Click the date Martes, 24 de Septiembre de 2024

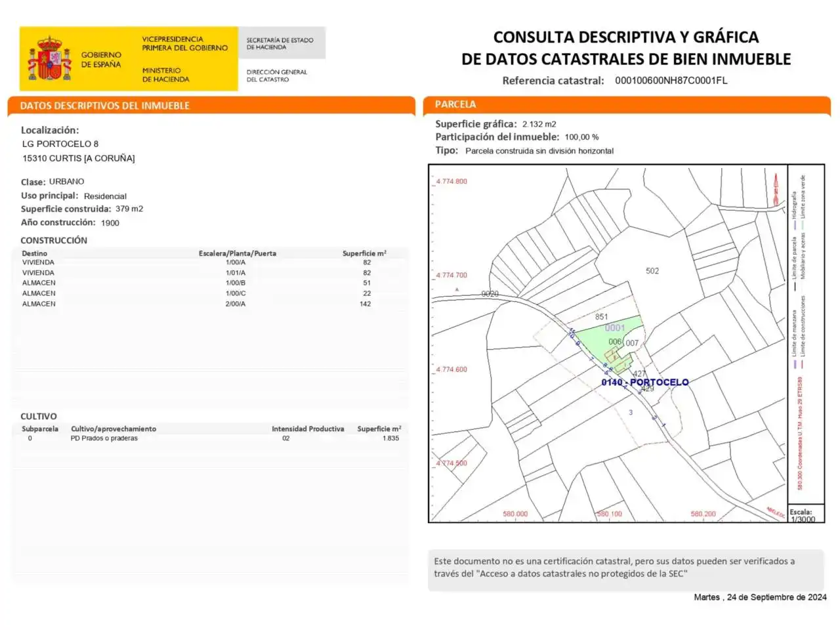[x=761, y=597]
